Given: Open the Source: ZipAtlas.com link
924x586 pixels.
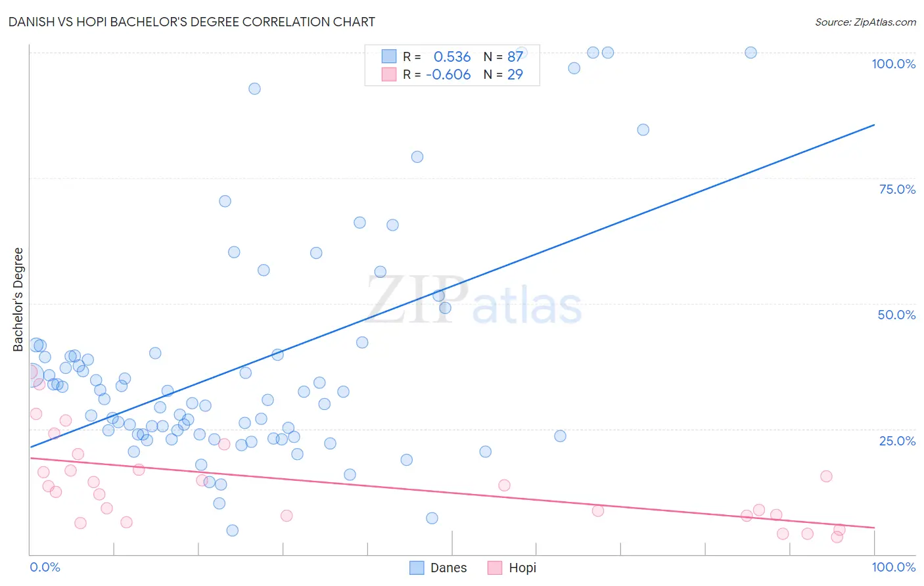Looking at the screenshot, I should click(x=866, y=22).
